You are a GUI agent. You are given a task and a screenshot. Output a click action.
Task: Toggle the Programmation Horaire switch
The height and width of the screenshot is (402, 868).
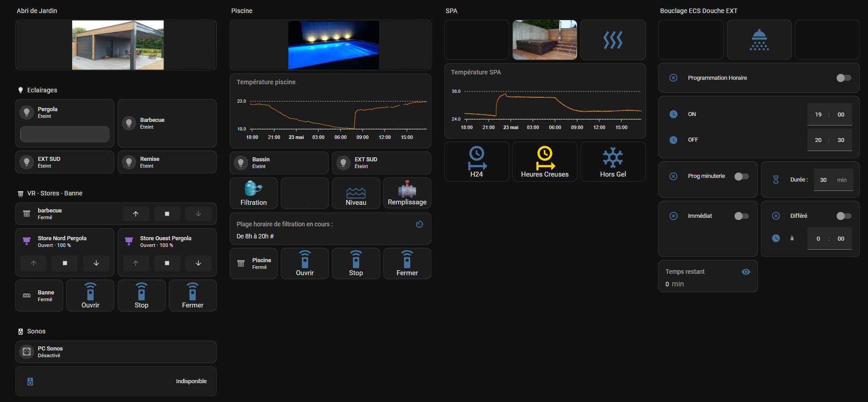843,78
